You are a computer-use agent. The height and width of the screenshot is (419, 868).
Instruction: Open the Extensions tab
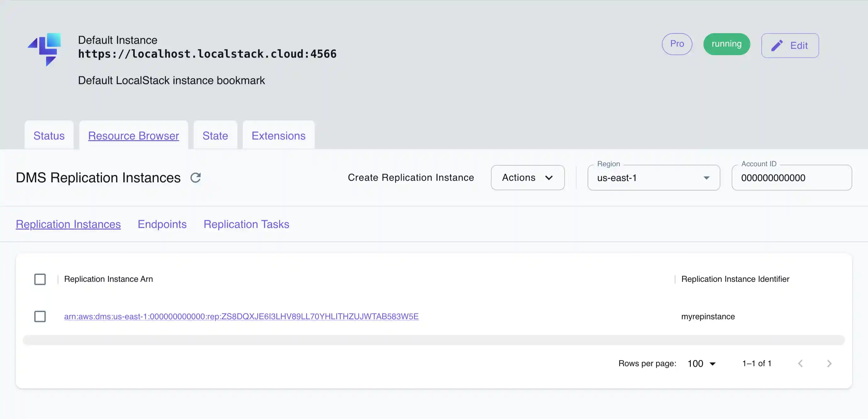(278, 135)
